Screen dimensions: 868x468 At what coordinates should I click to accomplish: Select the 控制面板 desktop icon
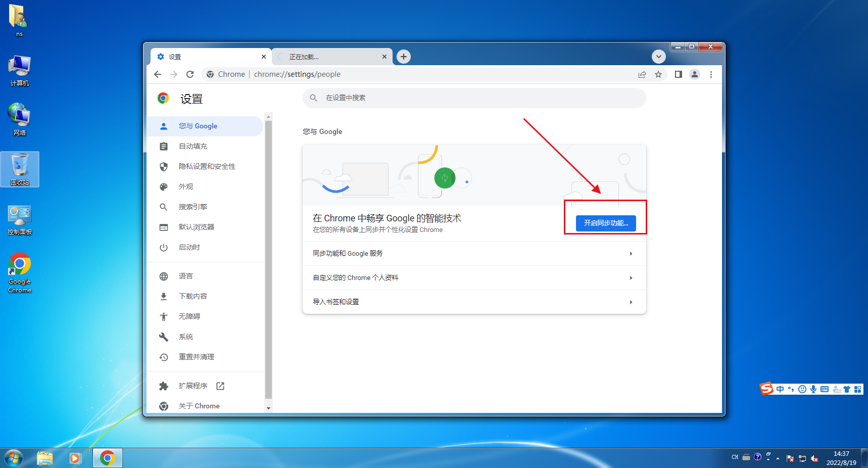pos(20,219)
